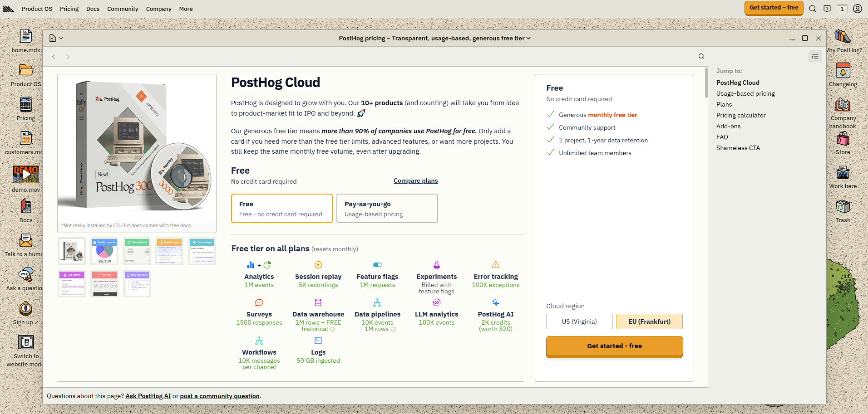
Task: Click the Compare plans link
Action: [x=415, y=180]
